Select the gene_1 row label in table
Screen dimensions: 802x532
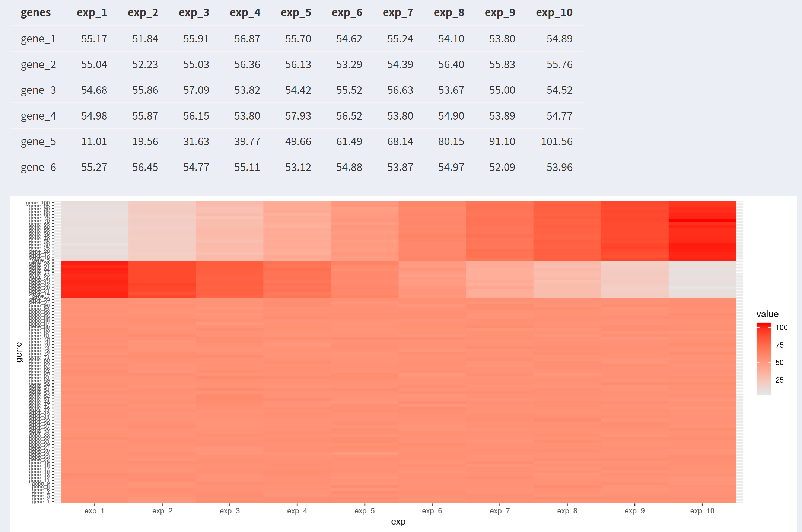[38, 39]
